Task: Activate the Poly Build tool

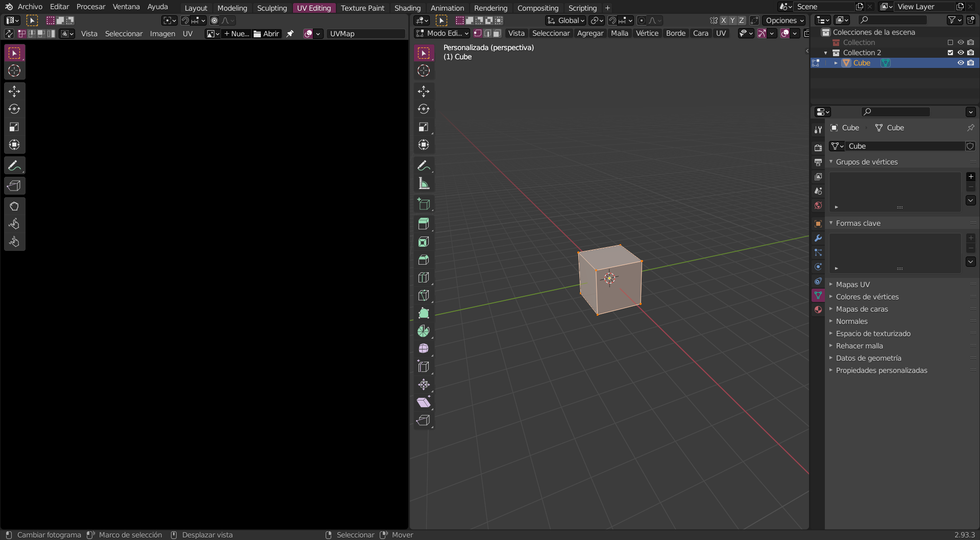Action: click(x=424, y=313)
